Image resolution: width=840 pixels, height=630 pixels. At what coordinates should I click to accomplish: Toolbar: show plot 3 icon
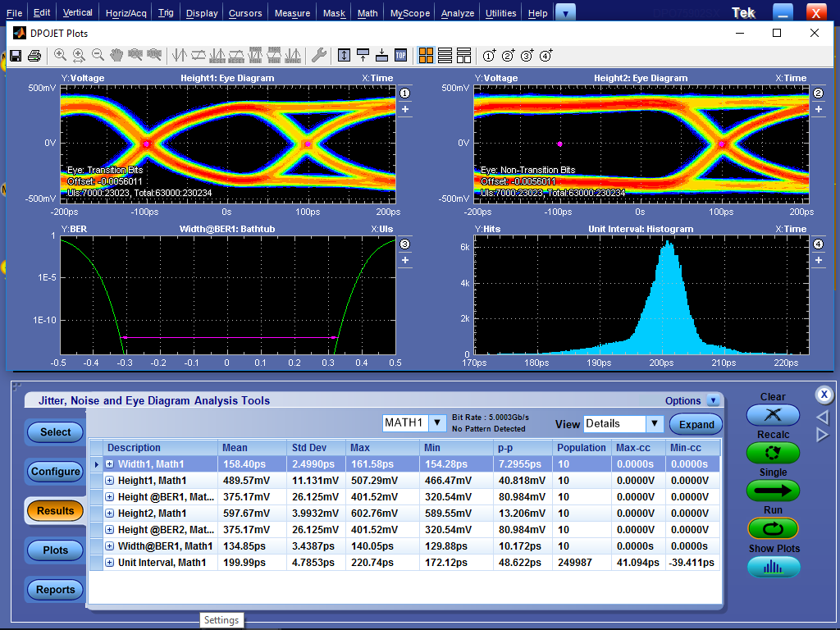tap(527, 55)
